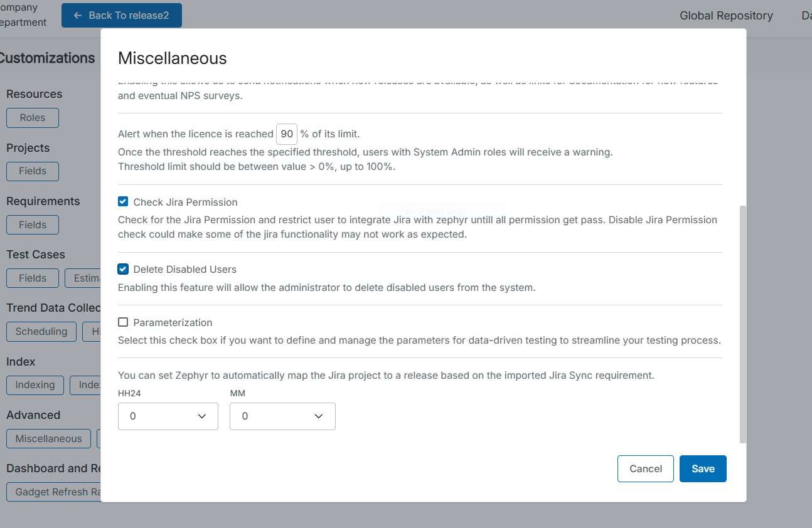Image resolution: width=812 pixels, height=528 pixels.
Task: Open the Global Repository tab
Action: click(x=726, y=16)
